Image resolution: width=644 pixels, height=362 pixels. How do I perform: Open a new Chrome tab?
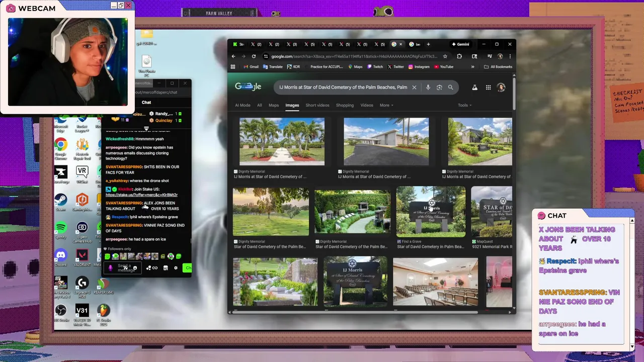click(x=428, y=44)
